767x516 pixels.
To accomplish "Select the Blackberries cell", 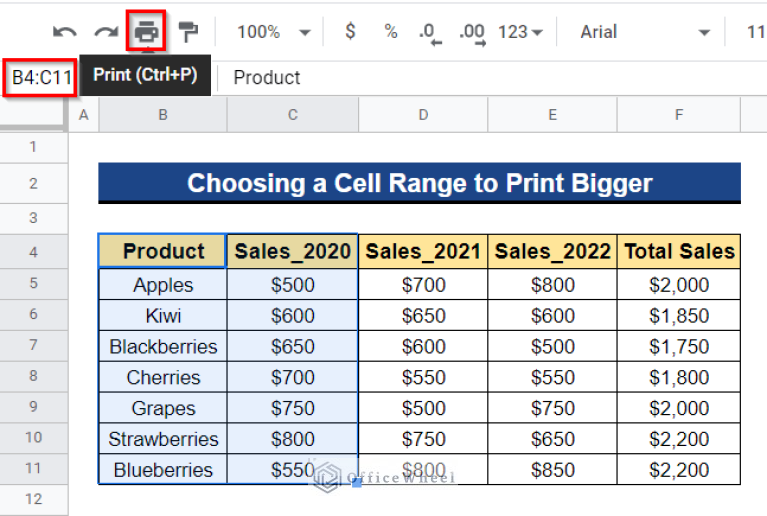I will coord(163,346).
